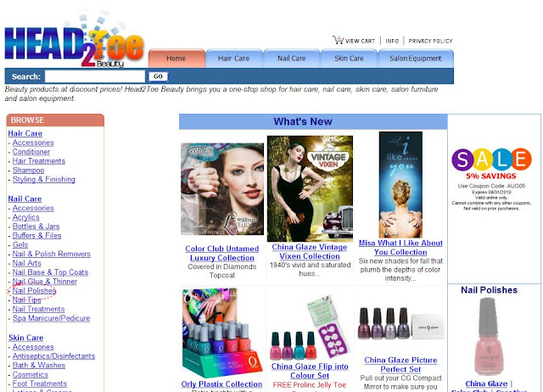The height and width of the screenshot is (392, 543).
Task: Open Nail Base & Top Coats link
Action: [x=50, y=272]
